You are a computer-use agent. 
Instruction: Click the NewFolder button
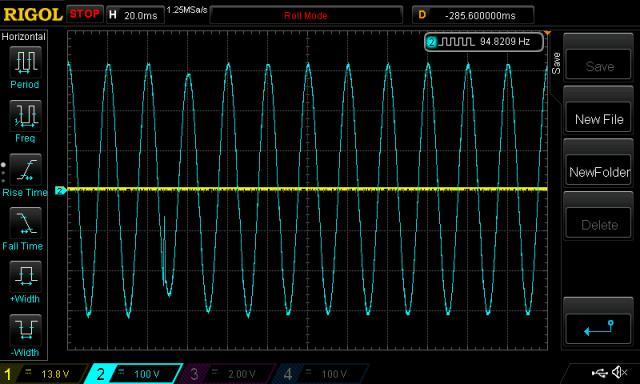598,172
